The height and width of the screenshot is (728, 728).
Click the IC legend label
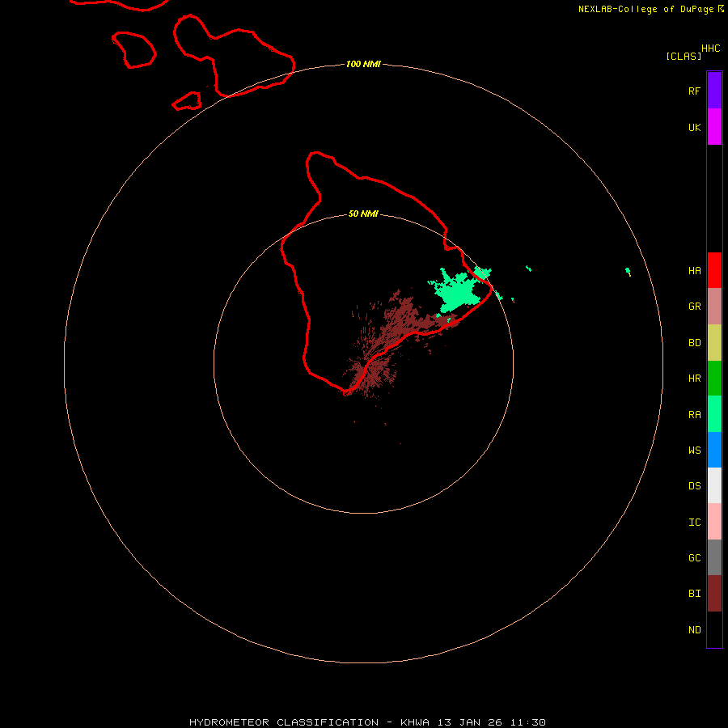click(694, 523)
